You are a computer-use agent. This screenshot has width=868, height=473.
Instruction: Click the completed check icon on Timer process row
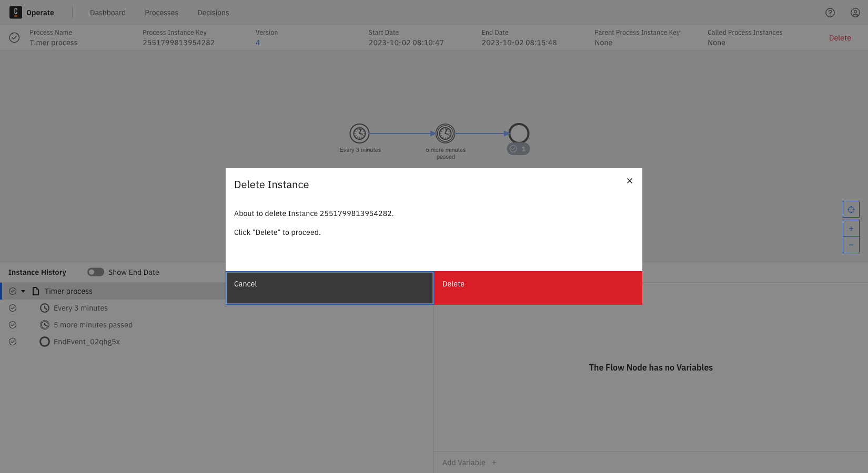[13, 291]
